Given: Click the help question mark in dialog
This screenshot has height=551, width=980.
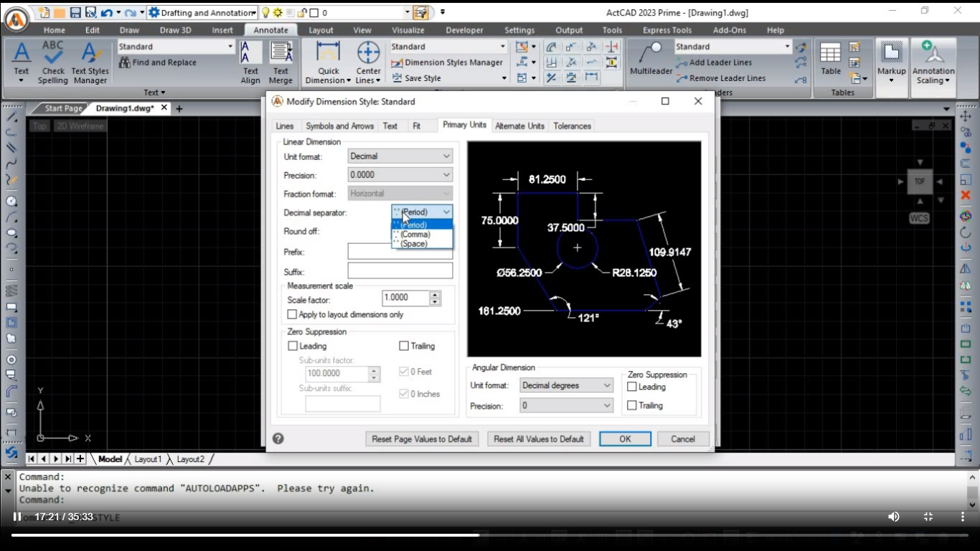Looking at the screenshot, I should (278, 438).
